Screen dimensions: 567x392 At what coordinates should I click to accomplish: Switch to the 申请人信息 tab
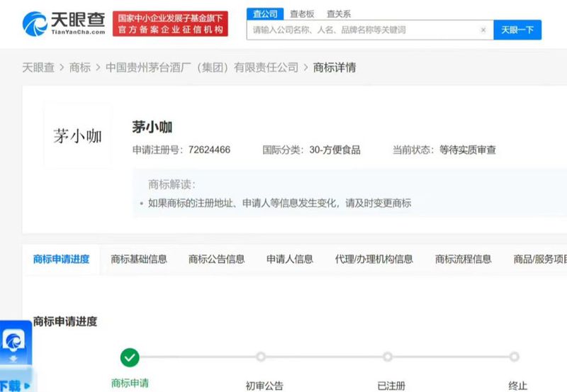290,259
